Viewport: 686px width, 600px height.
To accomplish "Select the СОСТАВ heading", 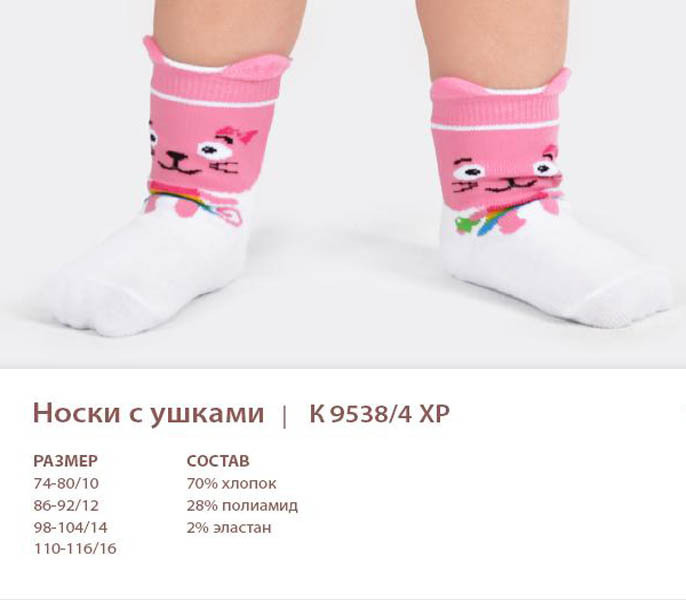I will [x=218, y=461].
